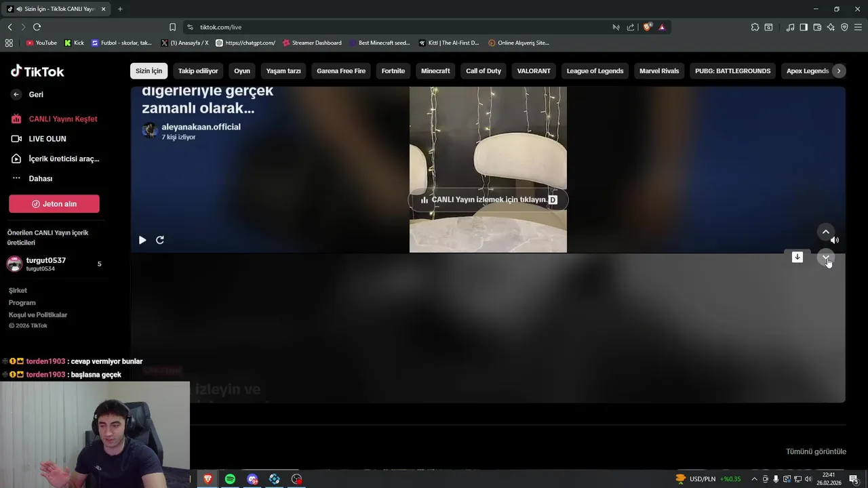Select the Fortnite category tab

(393, 71)
